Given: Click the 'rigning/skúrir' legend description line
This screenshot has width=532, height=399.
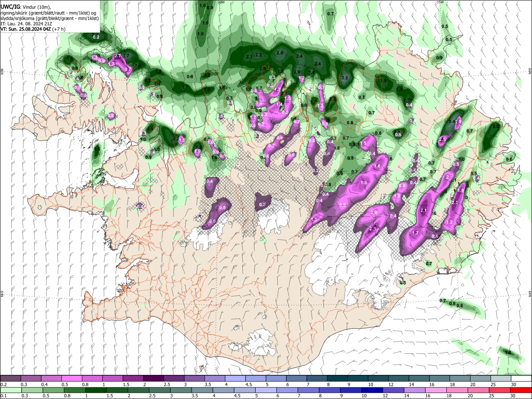Looking at the screenshot, I should [x=49, y=12].
